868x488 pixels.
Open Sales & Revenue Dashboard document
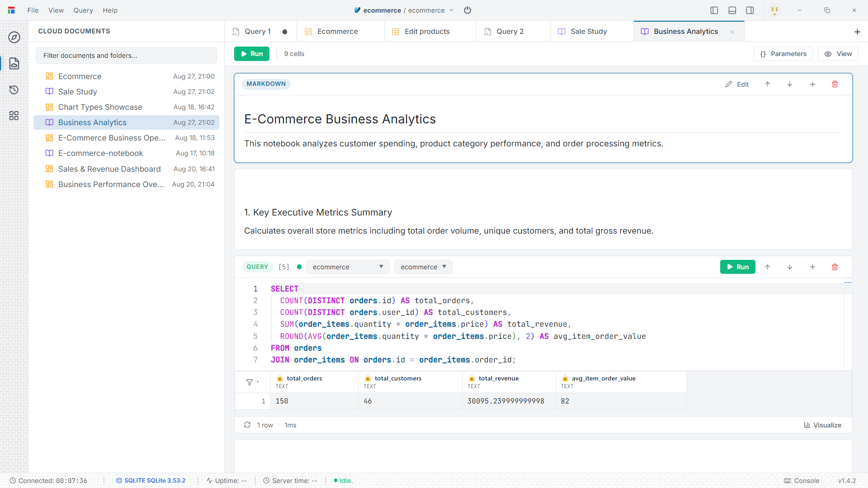click(126, 169)
